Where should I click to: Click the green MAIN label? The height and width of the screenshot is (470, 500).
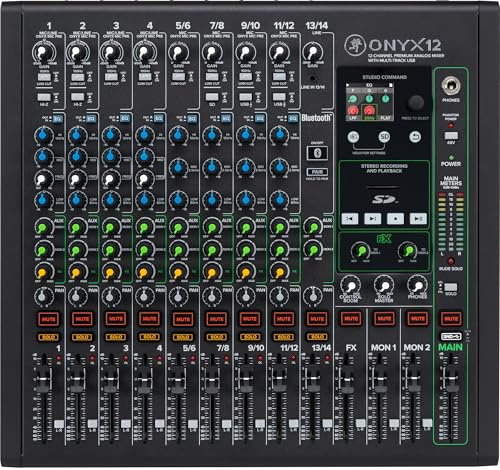pos(450,347)
